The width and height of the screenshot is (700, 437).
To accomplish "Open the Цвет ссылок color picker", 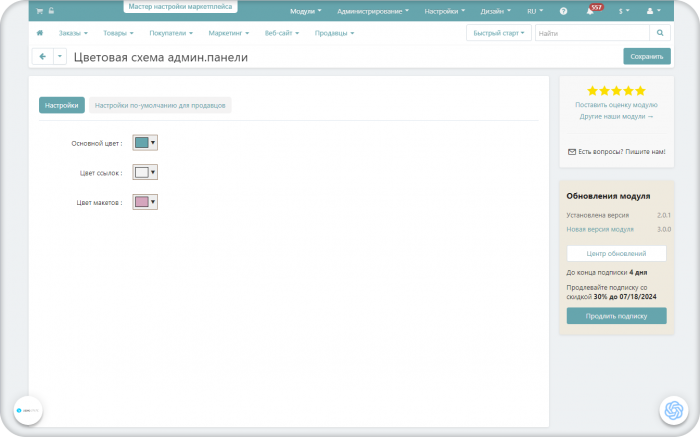I will click(x=145, y=172).
